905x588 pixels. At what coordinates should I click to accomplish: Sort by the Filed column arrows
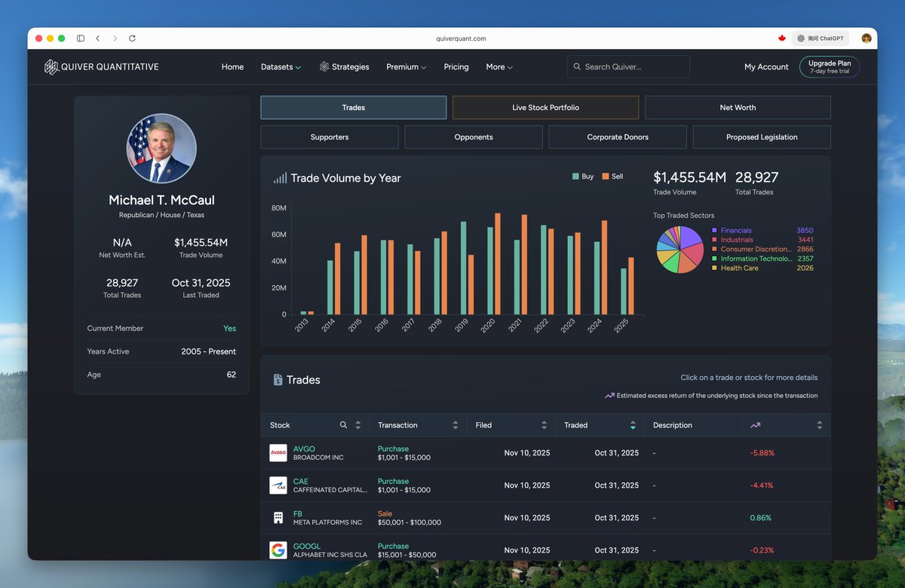(x=545, y=425)
